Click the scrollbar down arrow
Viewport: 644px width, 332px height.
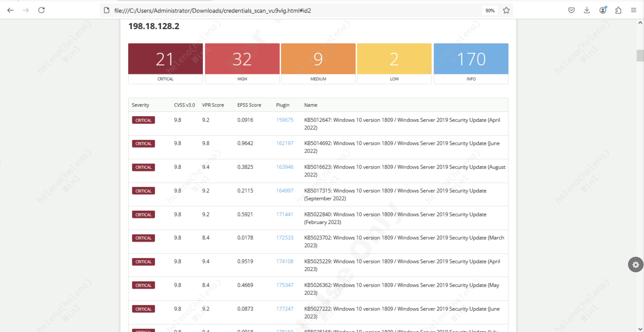(x=640, y=329)
